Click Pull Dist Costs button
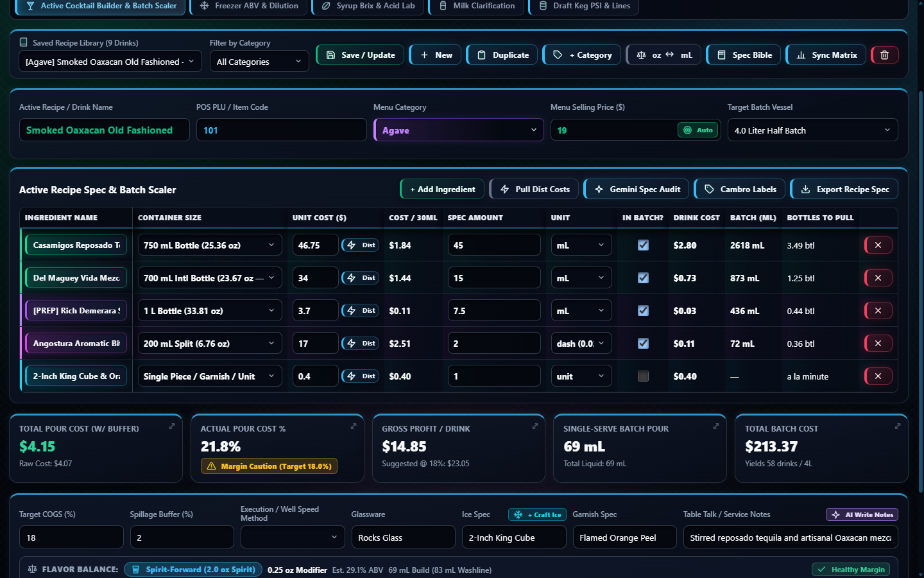Screen dimensions: 924x578 click(535, 189)
